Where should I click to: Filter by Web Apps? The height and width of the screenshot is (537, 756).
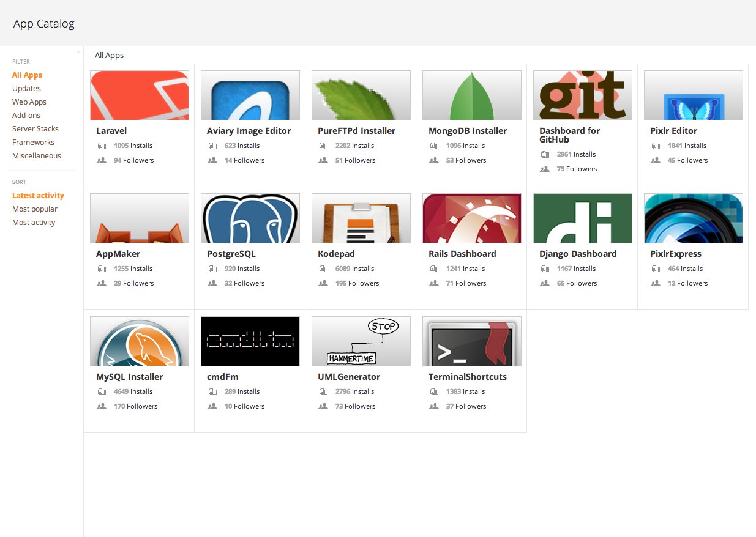[29, 102]
